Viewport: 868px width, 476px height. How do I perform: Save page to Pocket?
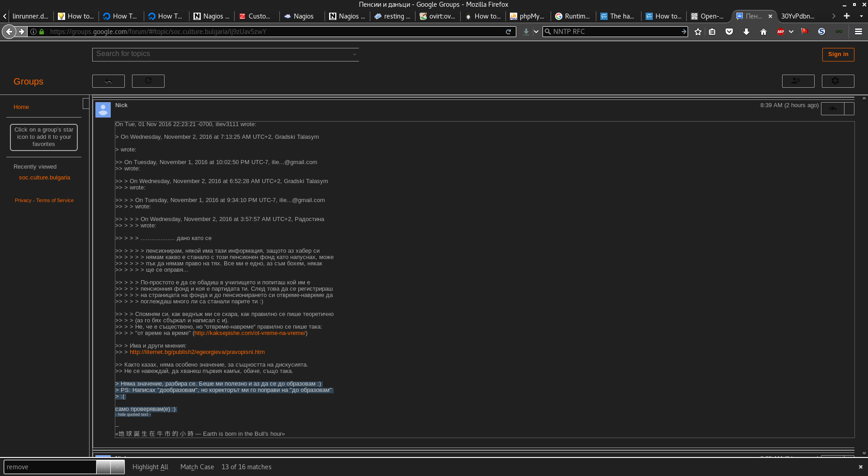729,32
